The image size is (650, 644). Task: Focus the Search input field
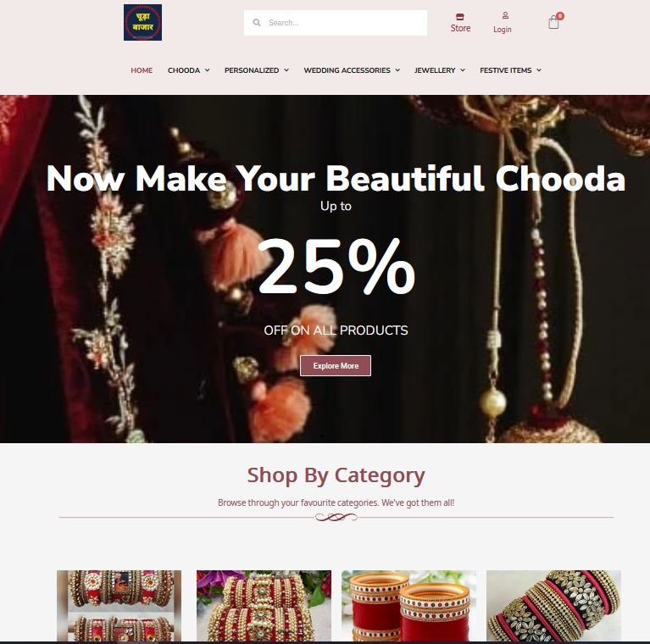tap(336, 23)
